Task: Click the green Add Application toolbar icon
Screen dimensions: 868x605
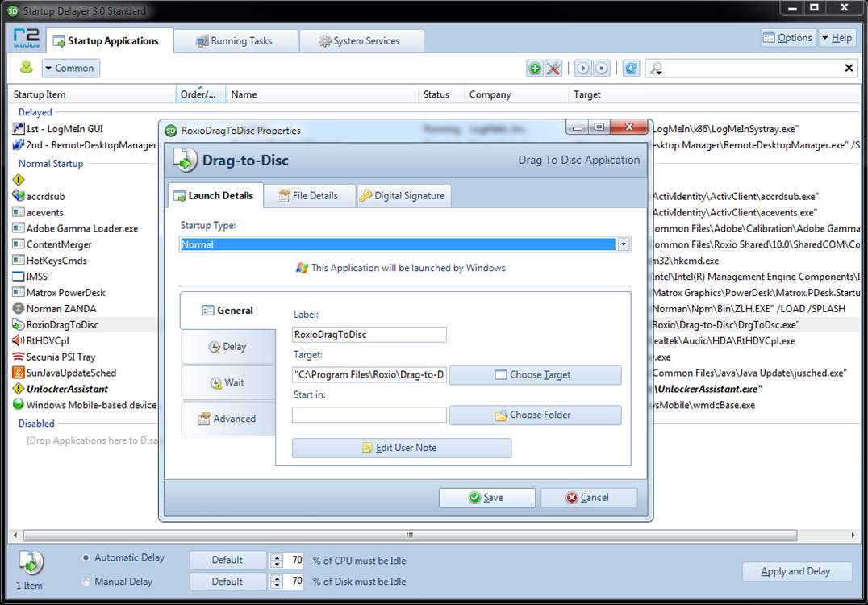Action: coord(535,68)
